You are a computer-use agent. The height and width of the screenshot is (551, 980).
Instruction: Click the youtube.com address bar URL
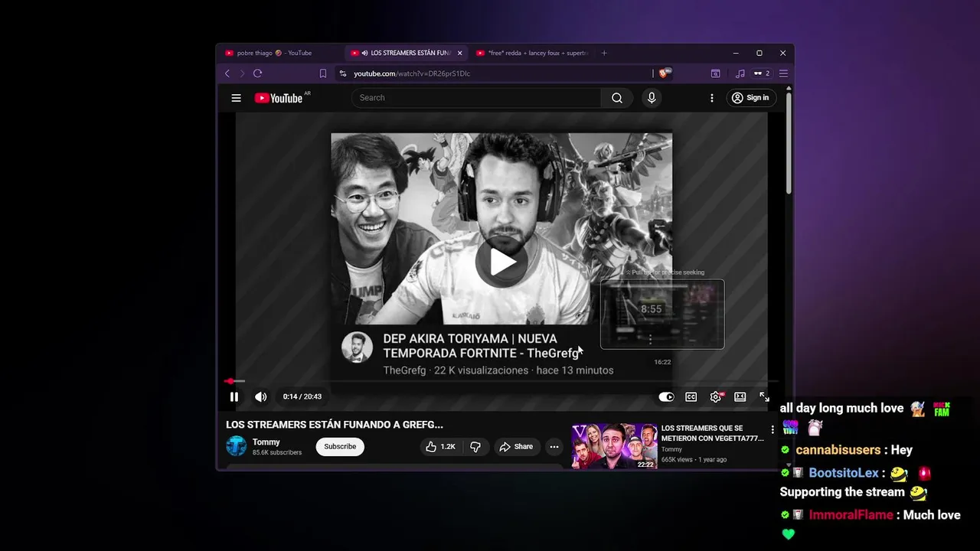(412, 73)
